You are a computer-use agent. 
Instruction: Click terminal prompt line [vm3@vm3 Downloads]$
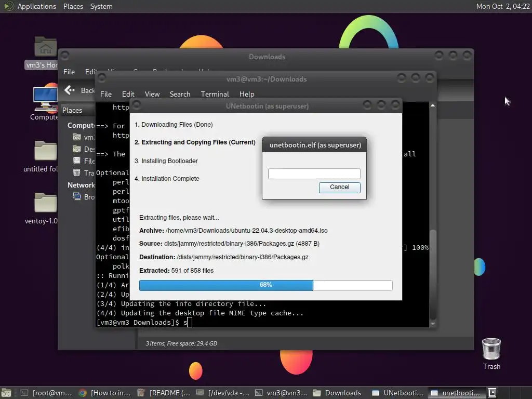(x=138, y=322)
